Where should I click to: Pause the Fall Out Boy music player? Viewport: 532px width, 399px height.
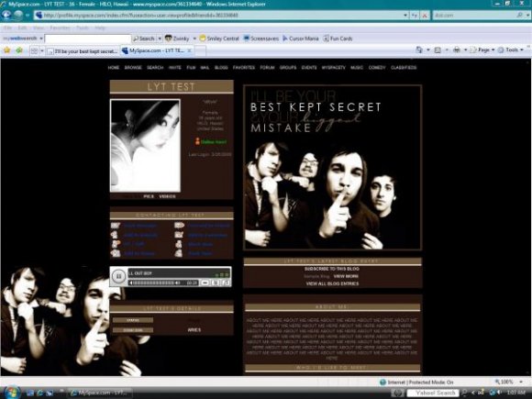tap(118, 276)
